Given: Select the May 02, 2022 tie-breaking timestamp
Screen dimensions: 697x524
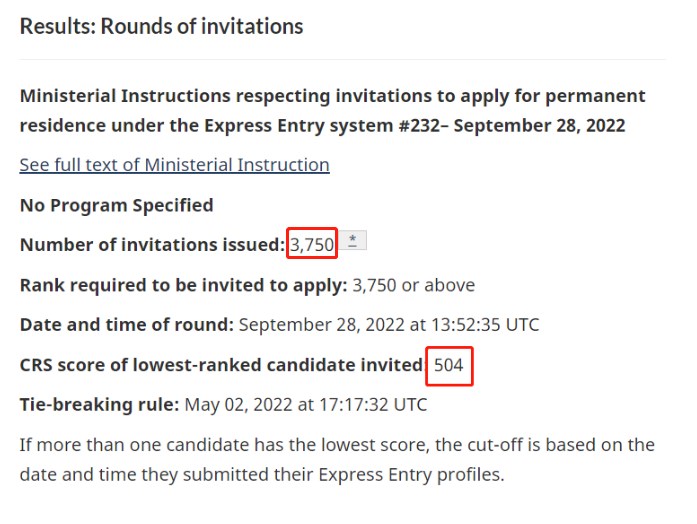Looking at the screenshot, I should click(x=306, y=405).
